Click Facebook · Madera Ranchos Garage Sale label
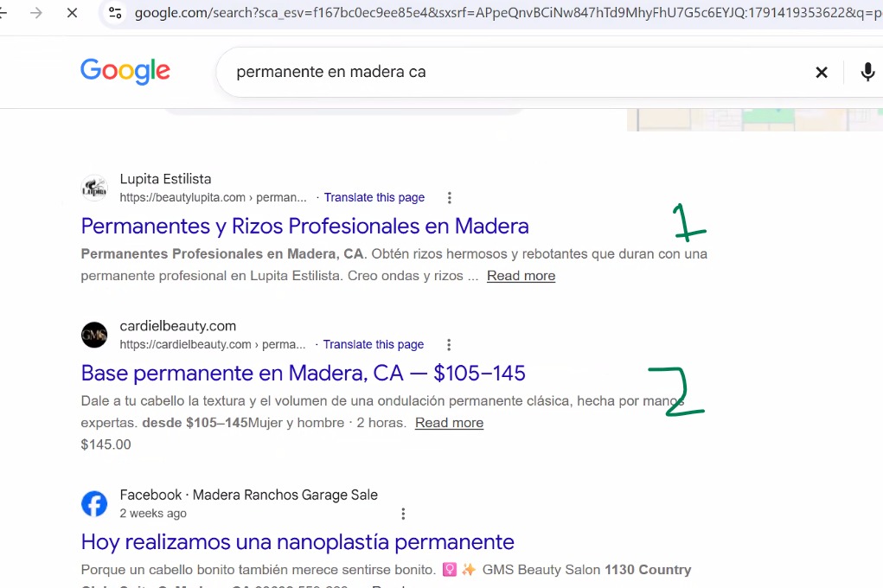883x588 pixels. (249, 495)
